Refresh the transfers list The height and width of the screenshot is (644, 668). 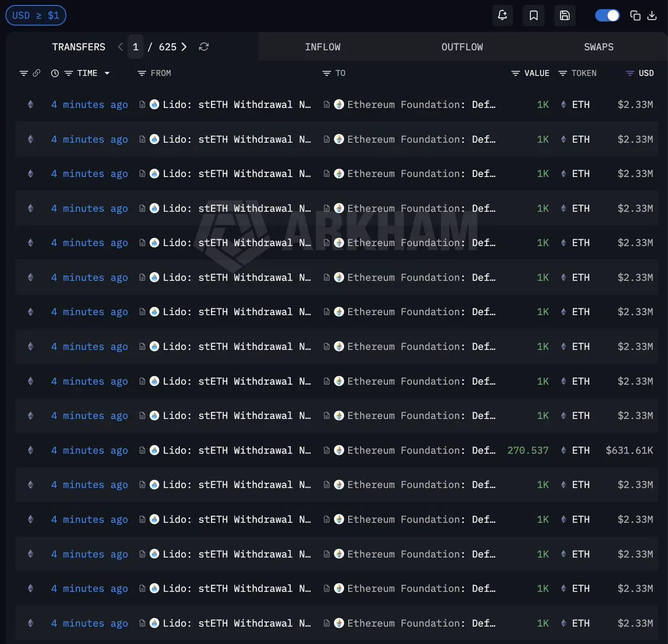204,47
